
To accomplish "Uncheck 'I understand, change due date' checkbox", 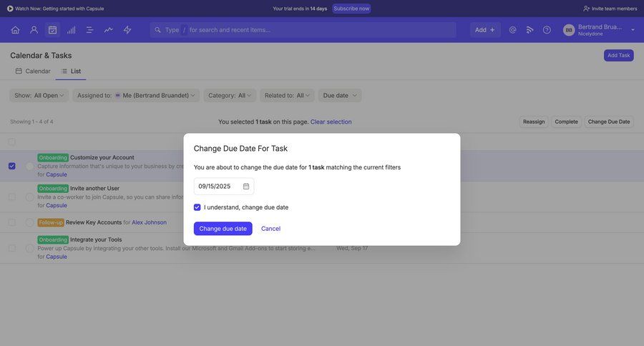I will click(x=197, y=207).
